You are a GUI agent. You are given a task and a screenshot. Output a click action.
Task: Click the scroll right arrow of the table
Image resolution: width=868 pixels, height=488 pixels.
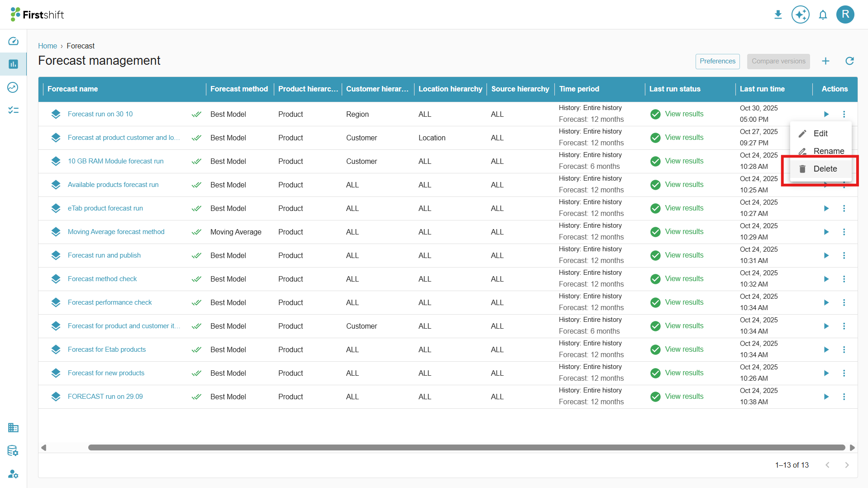852,448
